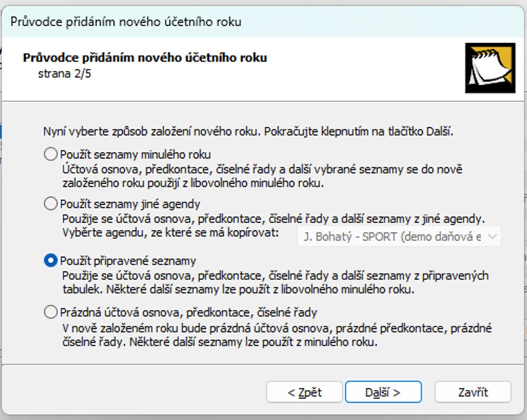This screenshot has height=420, width=527.
Task: Click description starting 'Účtová osnova, předkontace'
Action: pos(262,169)
